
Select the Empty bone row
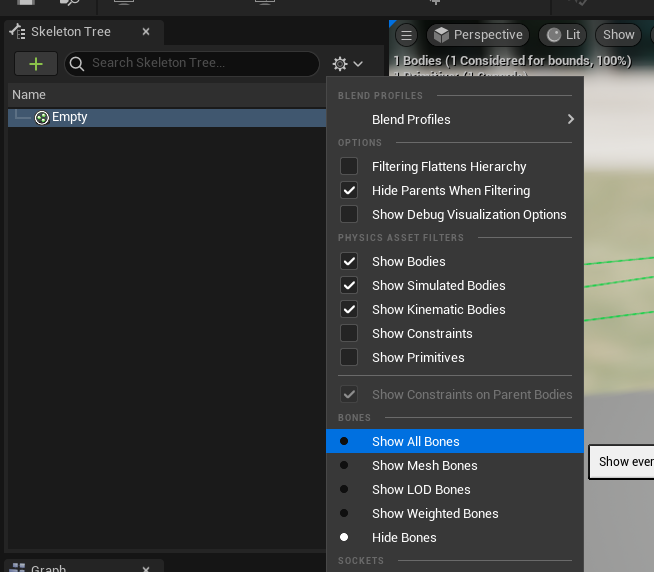click(x=167, y=117)
